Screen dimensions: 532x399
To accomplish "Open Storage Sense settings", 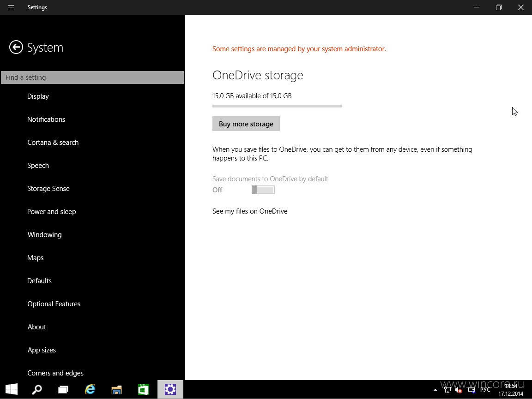I will pyautogui.click(x=48, y=189).
